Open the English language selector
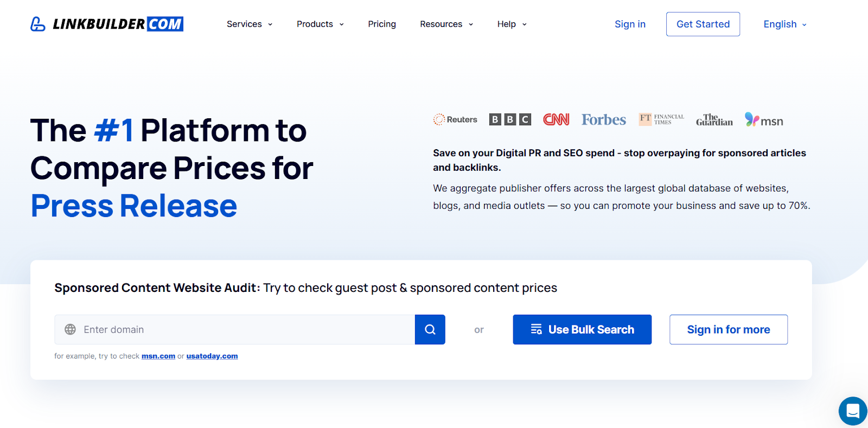 coord(785,24)
